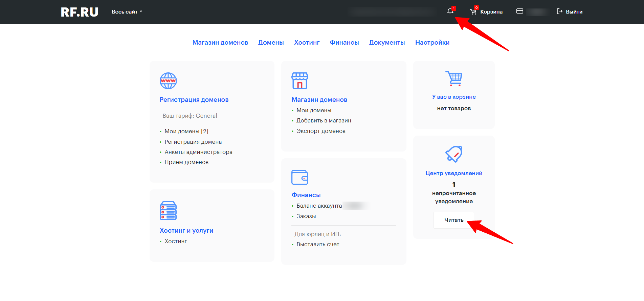
Task: Click the Анкеты администратора link
Action: (198, 152)
